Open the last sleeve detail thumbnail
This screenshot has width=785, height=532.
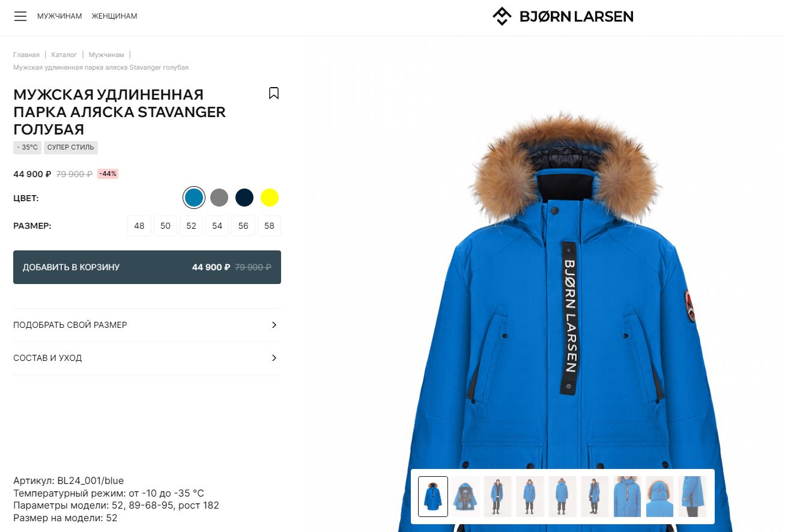point(692,497)
